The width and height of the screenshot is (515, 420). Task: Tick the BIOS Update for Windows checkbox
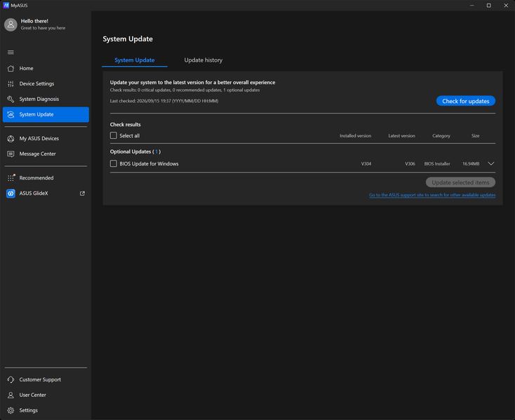tap(113, 163)
